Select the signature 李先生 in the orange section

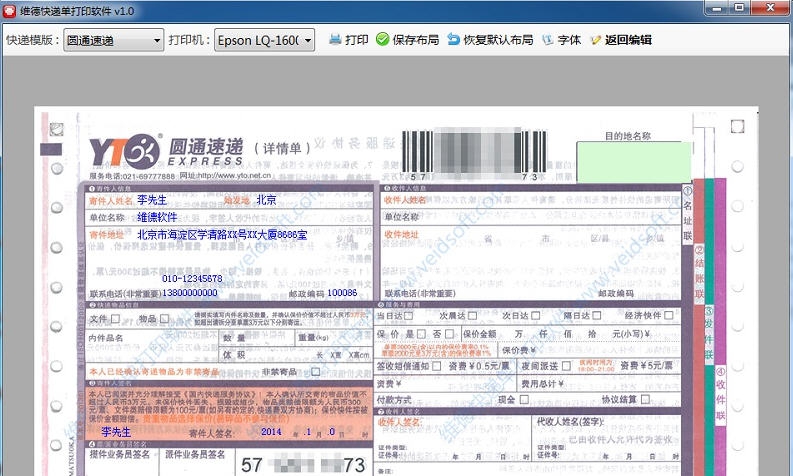coord(116,432)
